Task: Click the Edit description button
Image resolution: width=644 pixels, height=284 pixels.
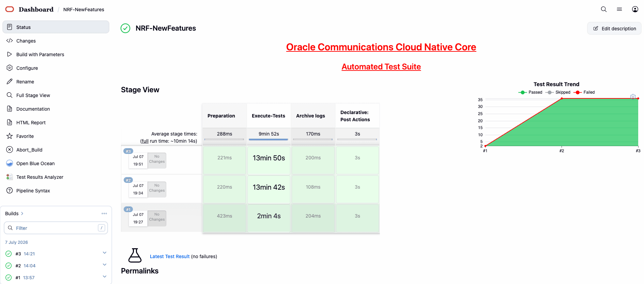Action: click(x=614, y=28)
